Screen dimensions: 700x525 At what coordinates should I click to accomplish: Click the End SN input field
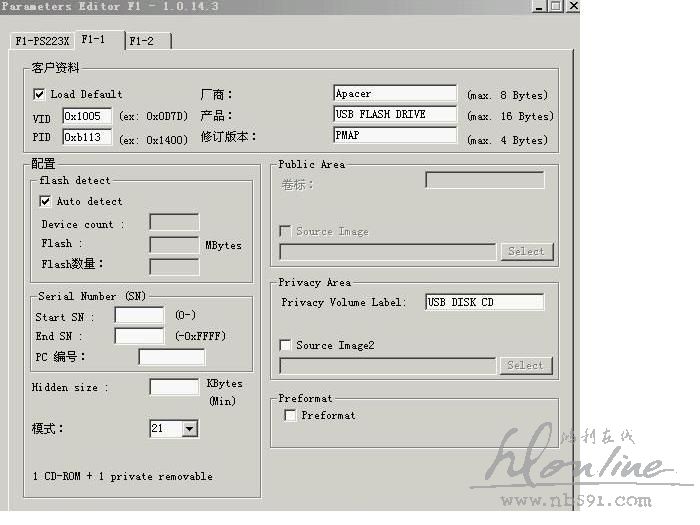coord(139,336)
